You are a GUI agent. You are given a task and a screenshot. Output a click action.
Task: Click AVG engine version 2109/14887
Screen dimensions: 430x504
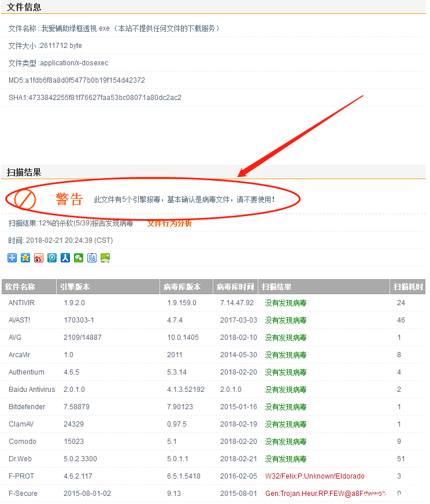point(83,338)
